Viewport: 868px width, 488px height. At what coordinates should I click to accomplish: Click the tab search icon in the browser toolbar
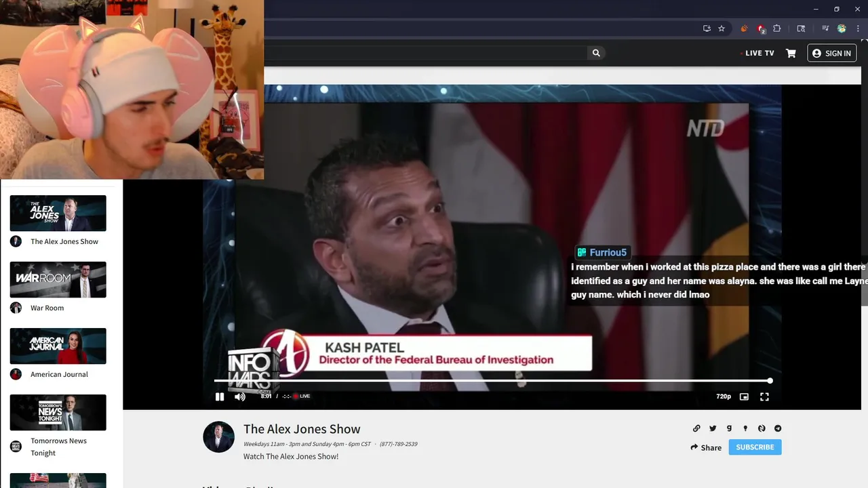click(x=801, y=28)
